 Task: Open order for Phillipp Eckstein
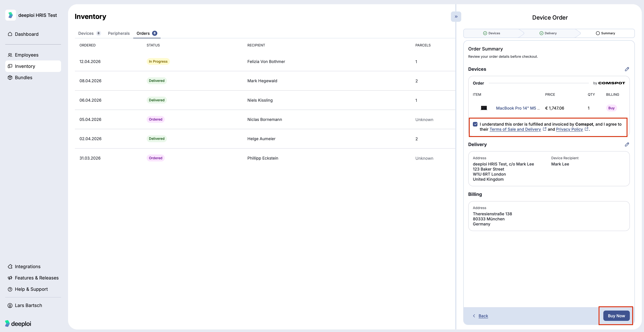(265, 158)
